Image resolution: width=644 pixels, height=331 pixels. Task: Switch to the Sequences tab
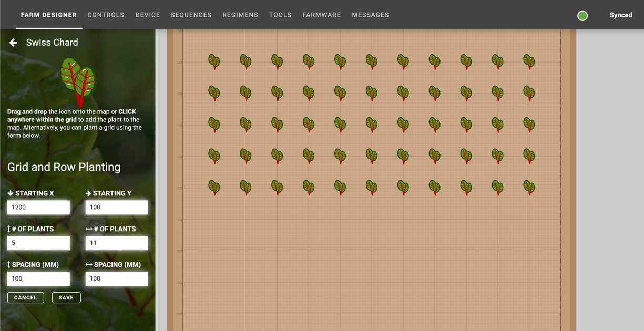191,15
